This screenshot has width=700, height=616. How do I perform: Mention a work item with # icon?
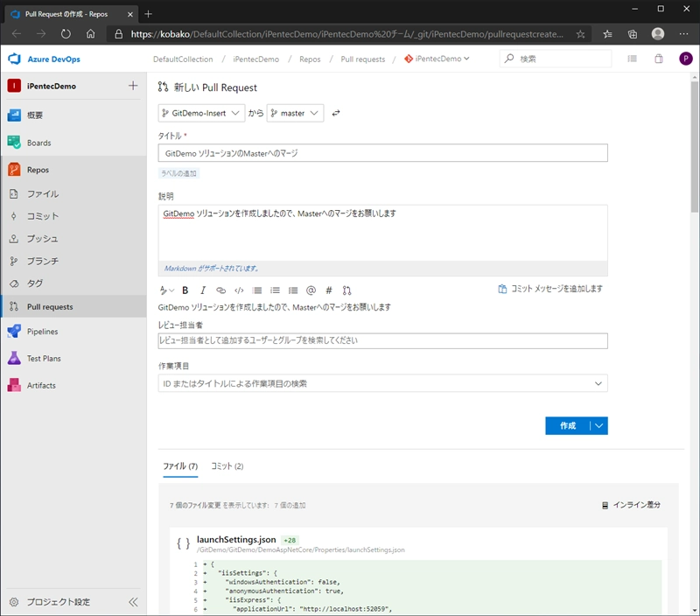(329, 290)
